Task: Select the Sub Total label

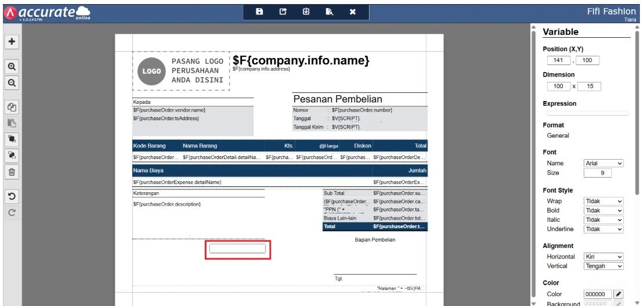Action: coord(334,193)
